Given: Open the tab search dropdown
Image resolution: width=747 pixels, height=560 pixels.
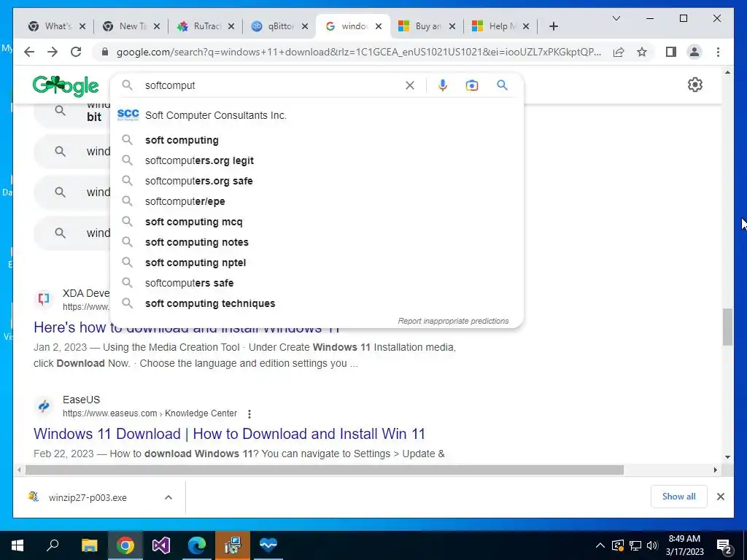Looking at the screenshot, I should coord(616,18).
